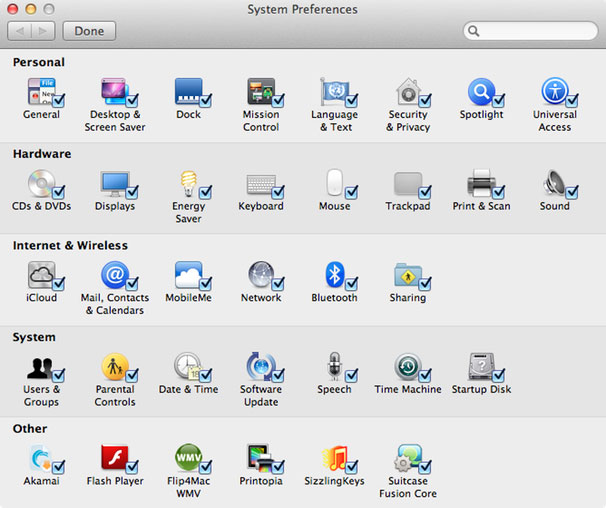Click the search field in toolbar
This screenshot has width=606, height=508.
tap(531, 31)
